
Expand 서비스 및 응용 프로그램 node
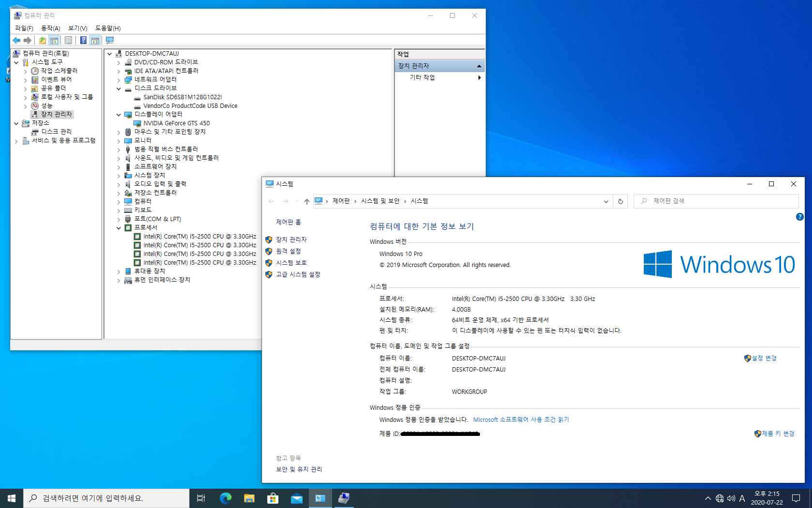16,141
